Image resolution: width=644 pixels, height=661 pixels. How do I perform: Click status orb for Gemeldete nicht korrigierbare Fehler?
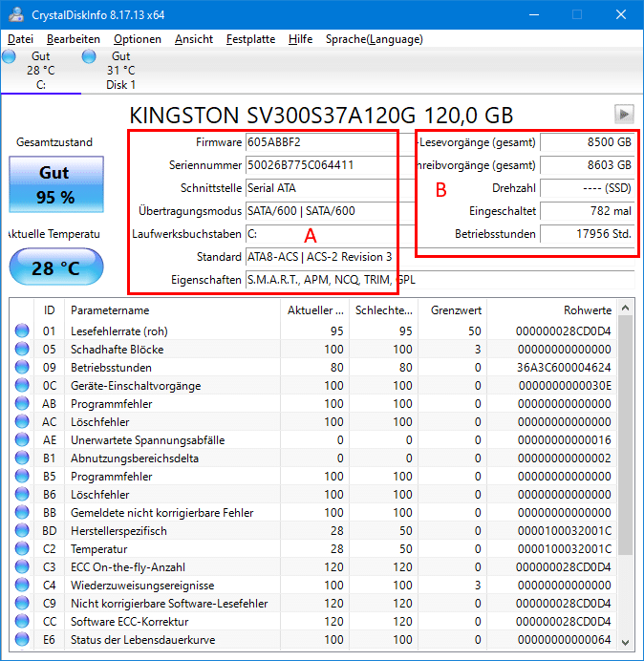click(x=22, y=512)
